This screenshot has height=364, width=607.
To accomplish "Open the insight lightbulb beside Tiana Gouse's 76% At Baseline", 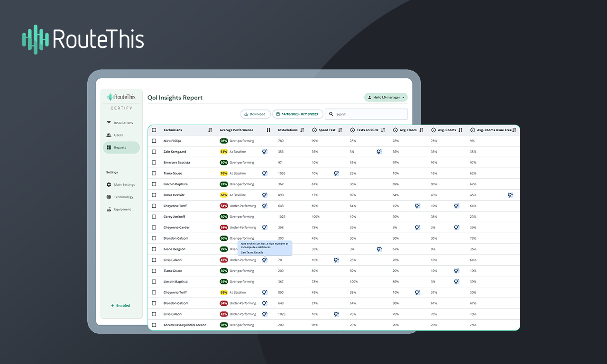I will pyautogui.click(x=265, y=173).
